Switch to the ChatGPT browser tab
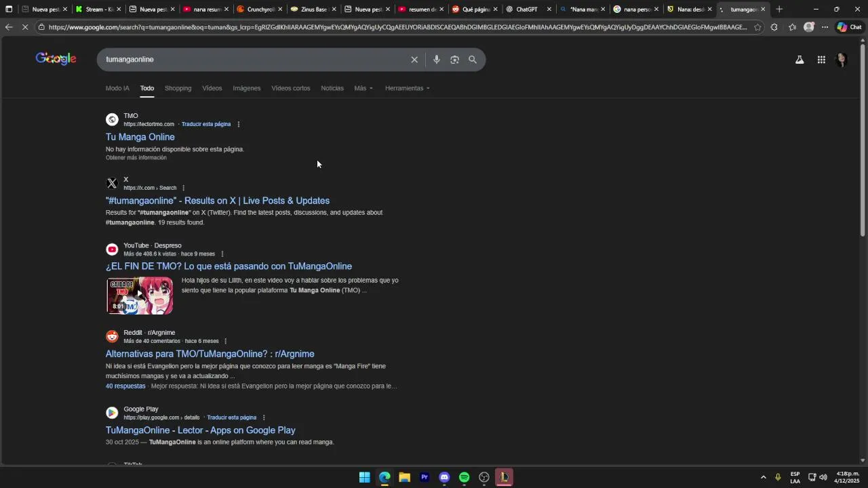This screenshot has width=868, height=488. [x=527, y=9]
